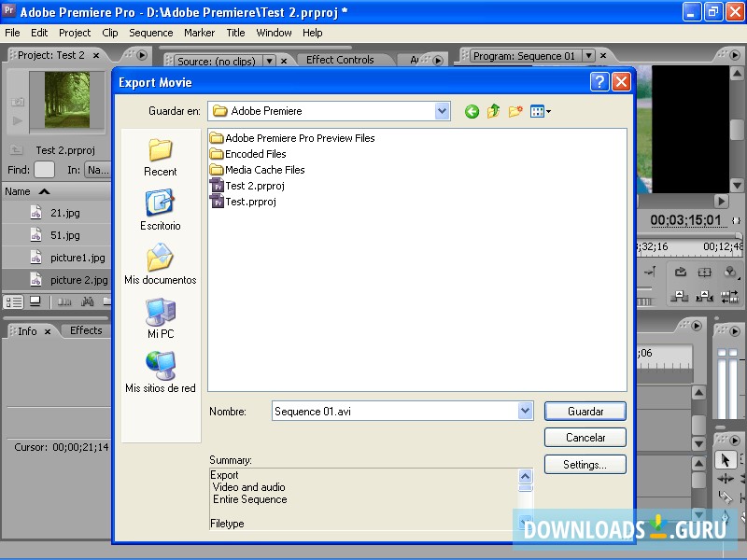Screen dimensions: 747x560
Task: Expand the Nombre filename dropdown
Action: coord(525,411)
